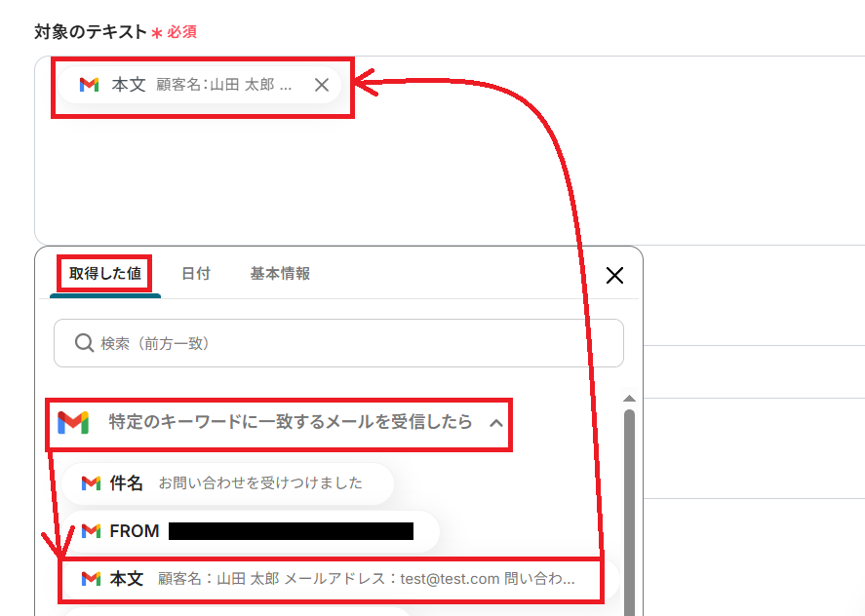The image size is (865, 616).
Task: Select the 本文 chip in the 対象のテキスト field
Action: pos(200,85)
